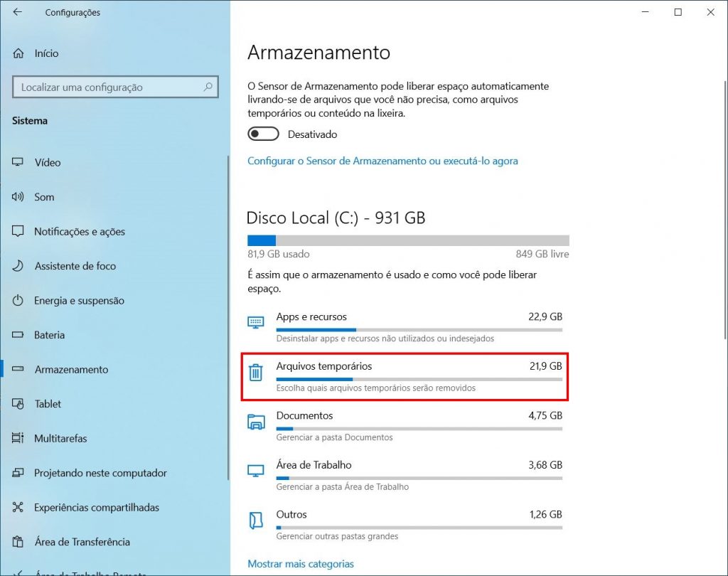Maximize the Configurações window

point(678,12)
